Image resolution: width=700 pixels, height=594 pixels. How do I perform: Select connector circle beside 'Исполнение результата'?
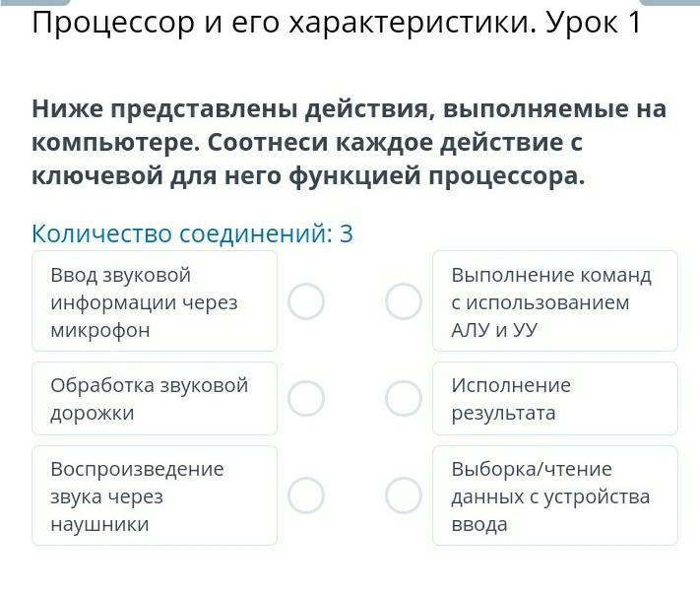click(403, 398)
